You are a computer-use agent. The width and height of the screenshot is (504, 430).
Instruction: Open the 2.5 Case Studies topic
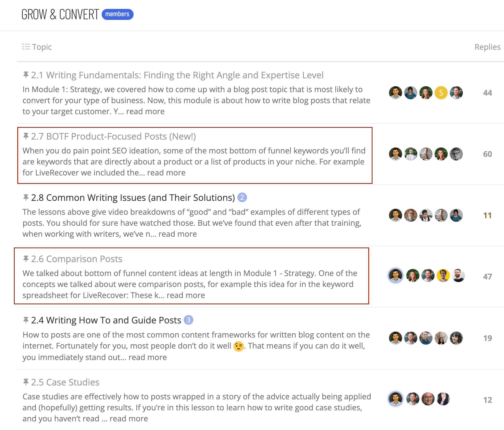[65, 382]
